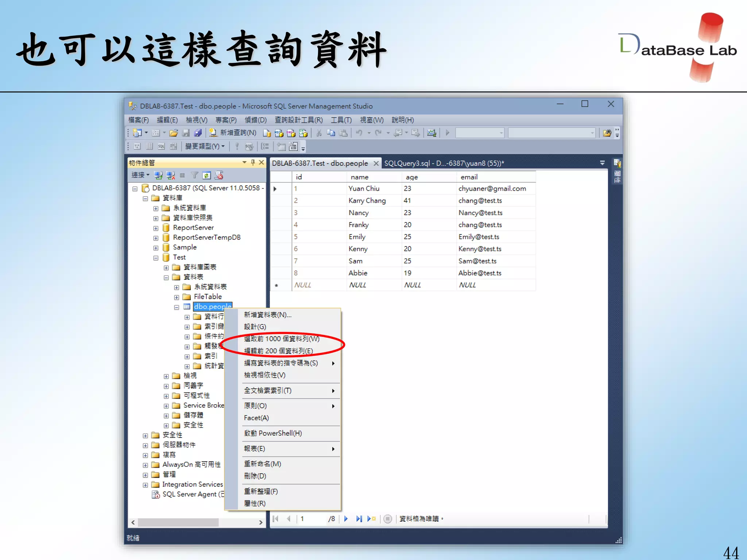Click the Filter funnel icon in Object Explorer
The width and height of the screenshot is (747, 560).
point(194,175)
